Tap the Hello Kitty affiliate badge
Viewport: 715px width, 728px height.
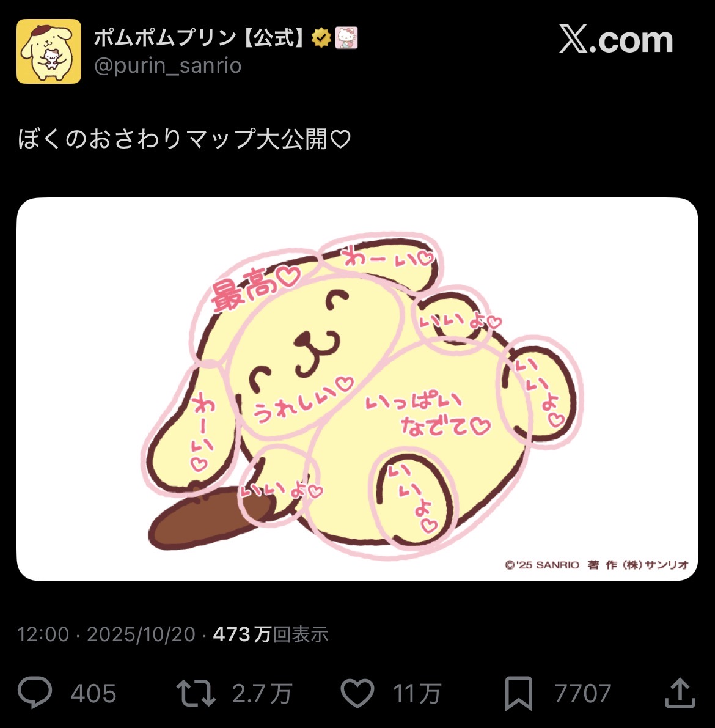click(346, 38)
